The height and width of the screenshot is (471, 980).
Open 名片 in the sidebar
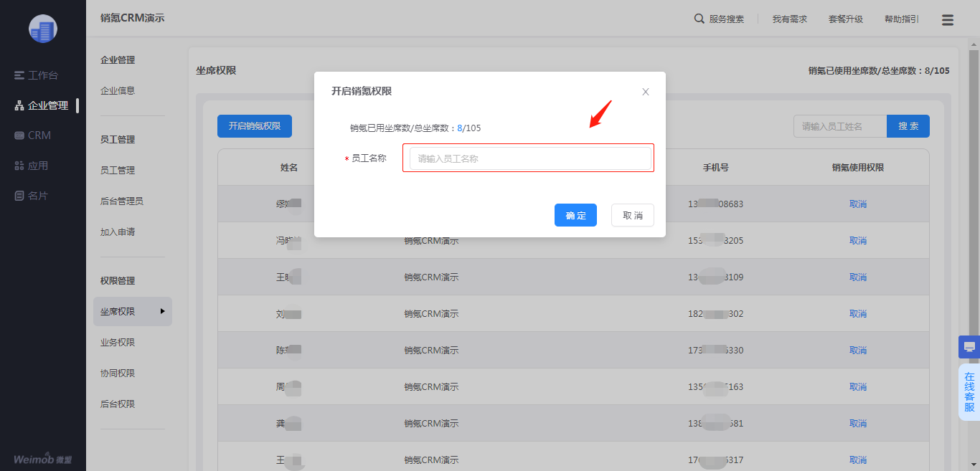[x=32, y=196]
